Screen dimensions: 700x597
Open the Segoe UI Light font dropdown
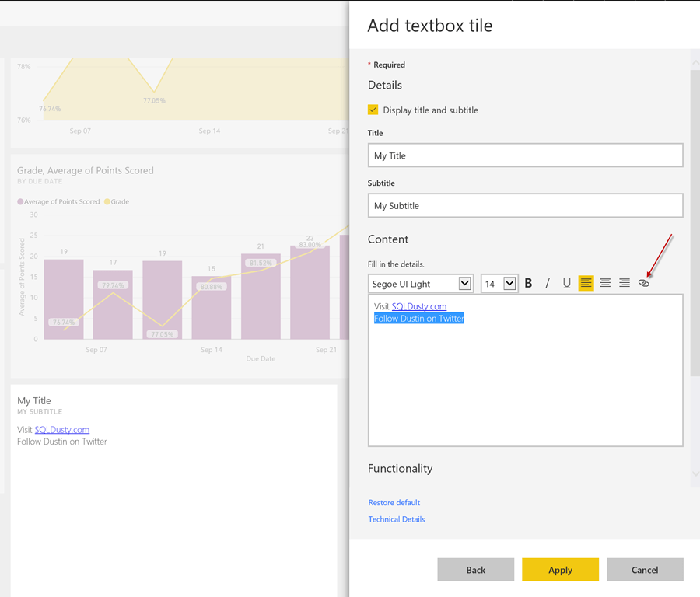click(466, 283)
